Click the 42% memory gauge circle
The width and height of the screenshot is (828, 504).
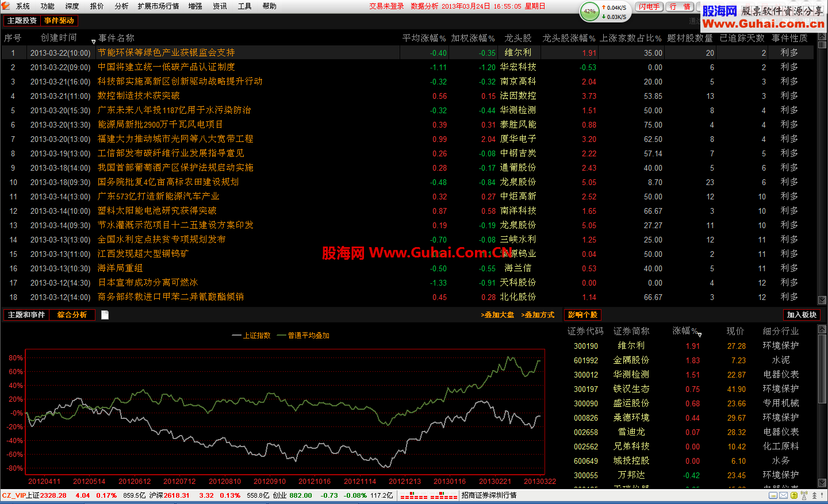(589, 11)
